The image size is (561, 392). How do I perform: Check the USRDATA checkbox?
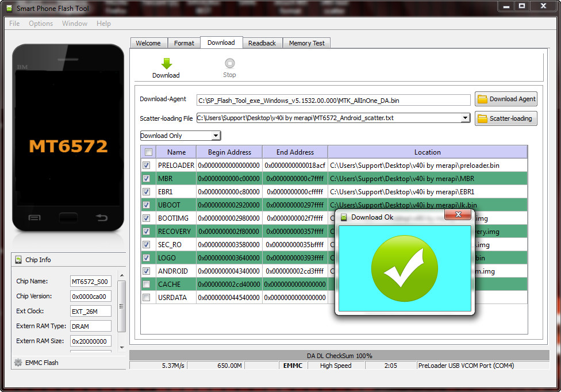coord(147,298)
